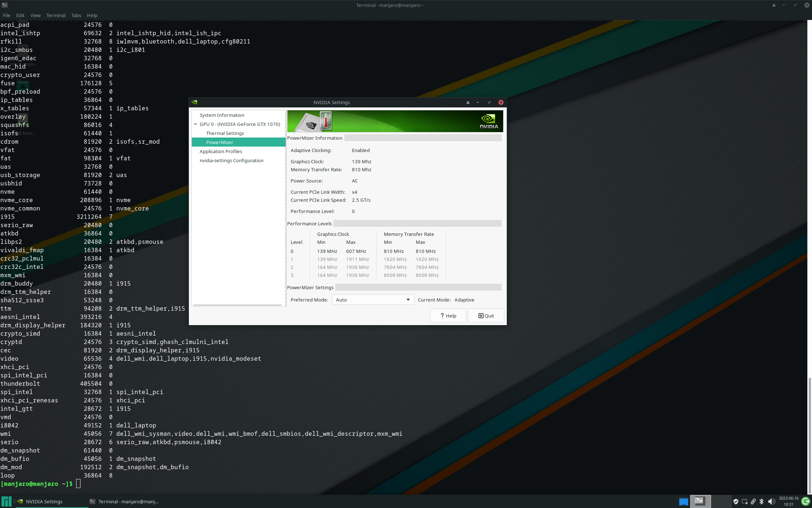Viewport: 812px width, 508px height.
Task: Switch to Terminal taskbar entry
Action: click(x=125, y=501)
